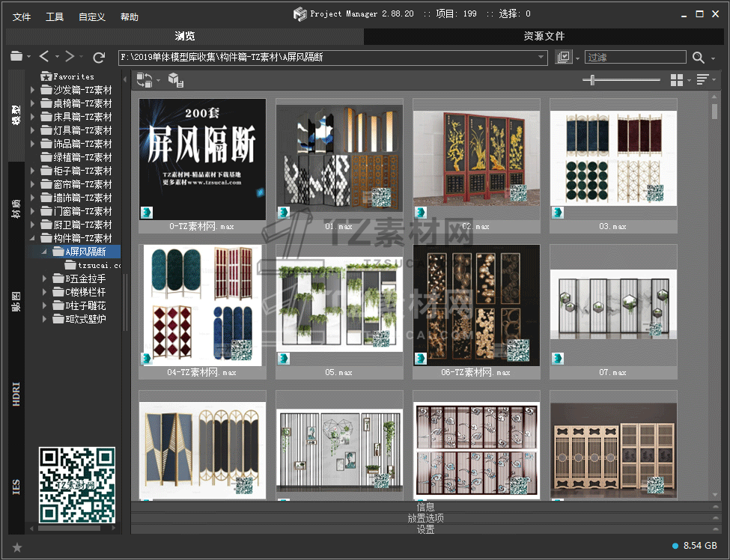Switch to the 资源文件 tab
Screen dimensions: 730x560
pos(544,36)
